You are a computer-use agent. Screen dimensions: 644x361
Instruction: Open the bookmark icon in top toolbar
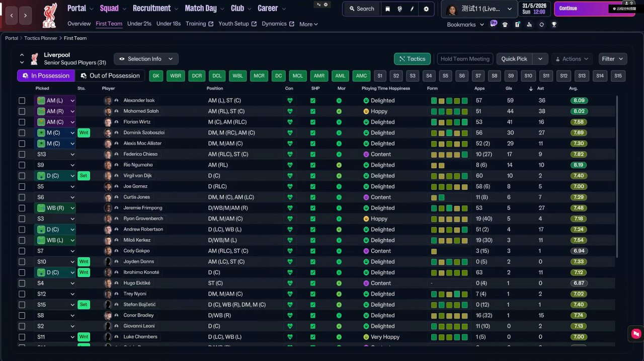click(x=387, y=9)
